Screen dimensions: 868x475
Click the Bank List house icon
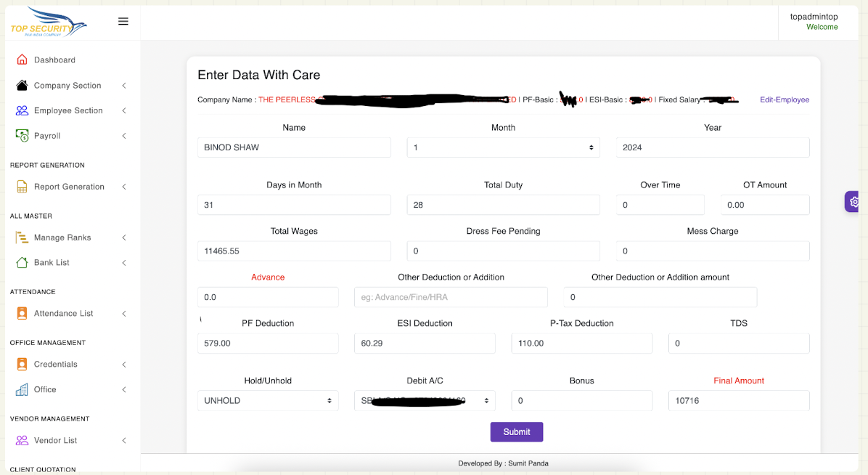tap(22, 263)
